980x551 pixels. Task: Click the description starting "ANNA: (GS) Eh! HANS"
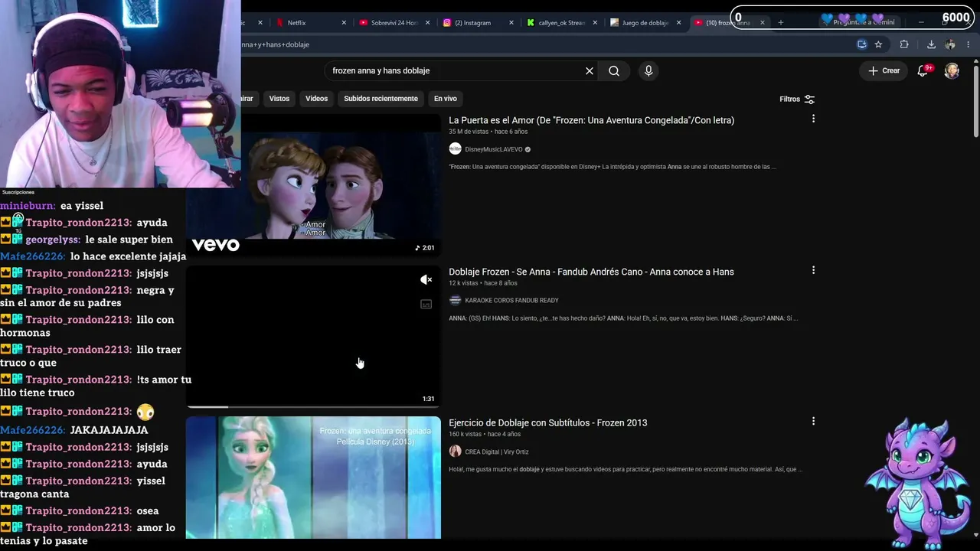[623, 318]
